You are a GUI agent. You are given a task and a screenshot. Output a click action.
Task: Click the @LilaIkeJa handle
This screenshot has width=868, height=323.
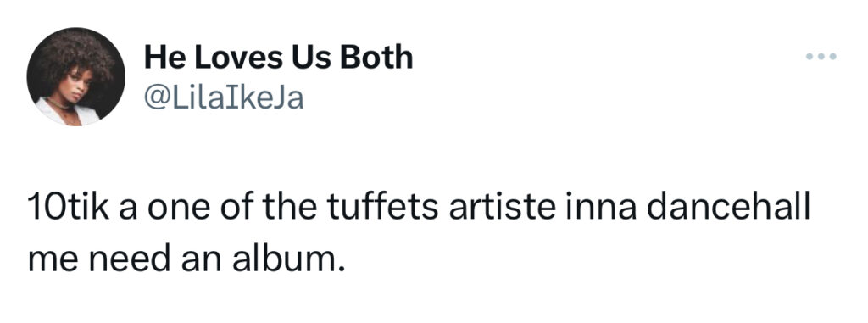pos(224,98)
